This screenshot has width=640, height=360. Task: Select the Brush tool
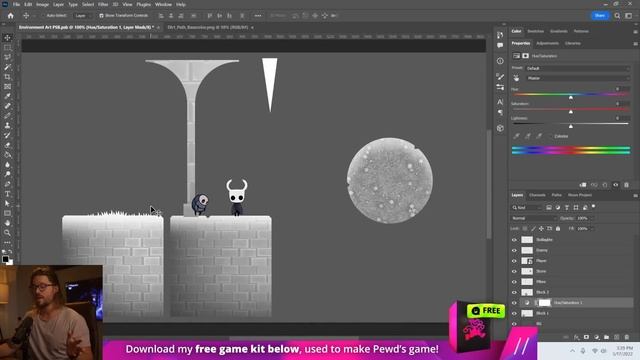coord(7,116)
